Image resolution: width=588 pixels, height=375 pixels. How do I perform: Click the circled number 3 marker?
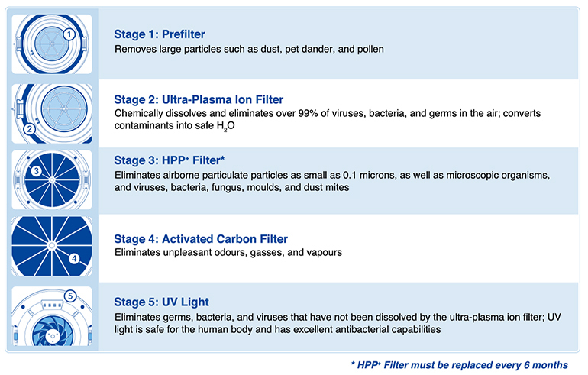tap(34, 170)
